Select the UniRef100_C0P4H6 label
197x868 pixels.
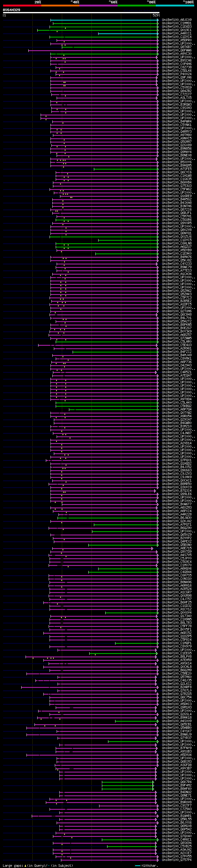[x=176, y=64]
